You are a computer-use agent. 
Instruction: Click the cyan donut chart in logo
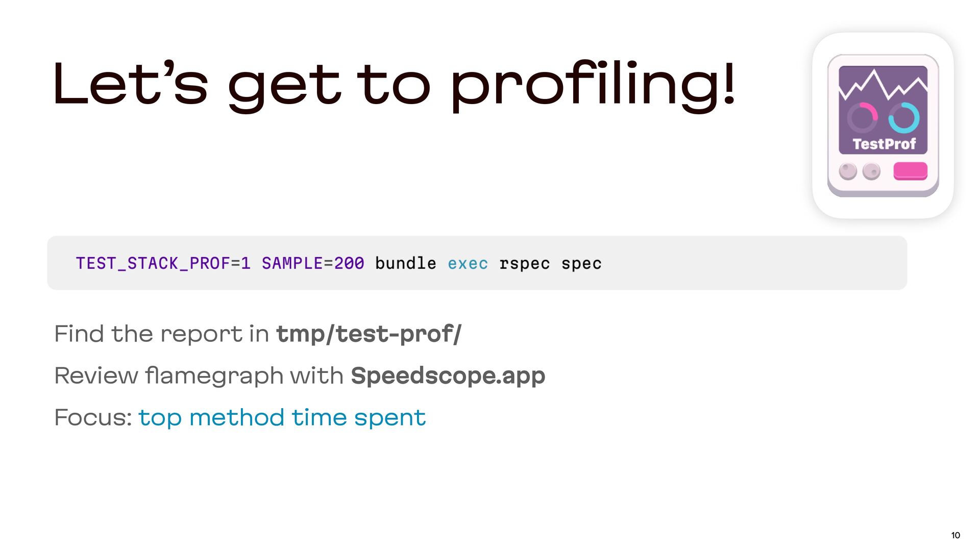[903, 118]
